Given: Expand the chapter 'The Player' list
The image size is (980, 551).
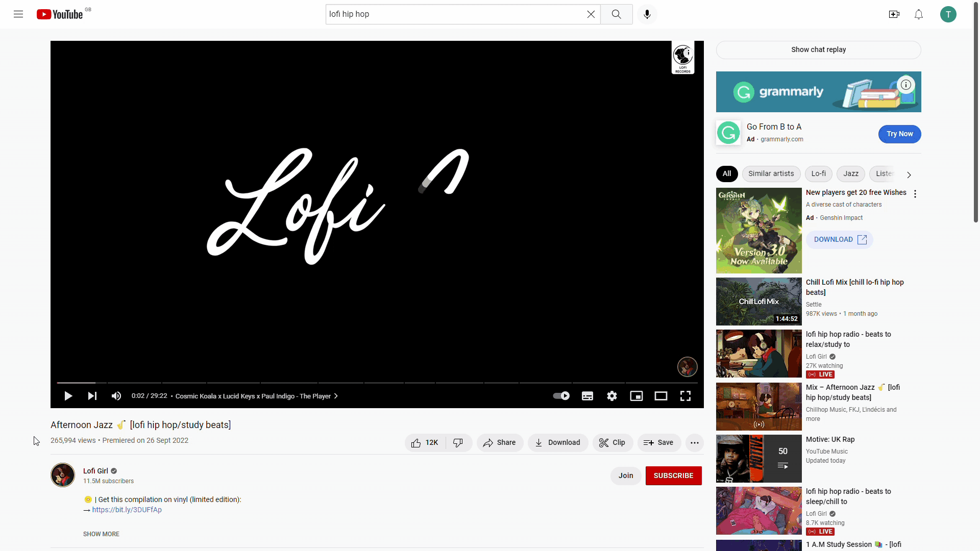Looking at the screenshot, I should (257, 396).
